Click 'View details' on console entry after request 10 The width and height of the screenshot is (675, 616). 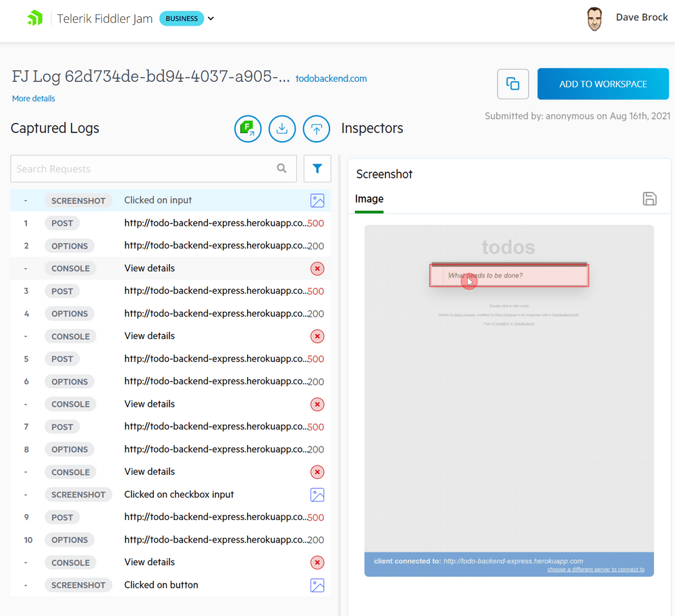tap(149, 562)
